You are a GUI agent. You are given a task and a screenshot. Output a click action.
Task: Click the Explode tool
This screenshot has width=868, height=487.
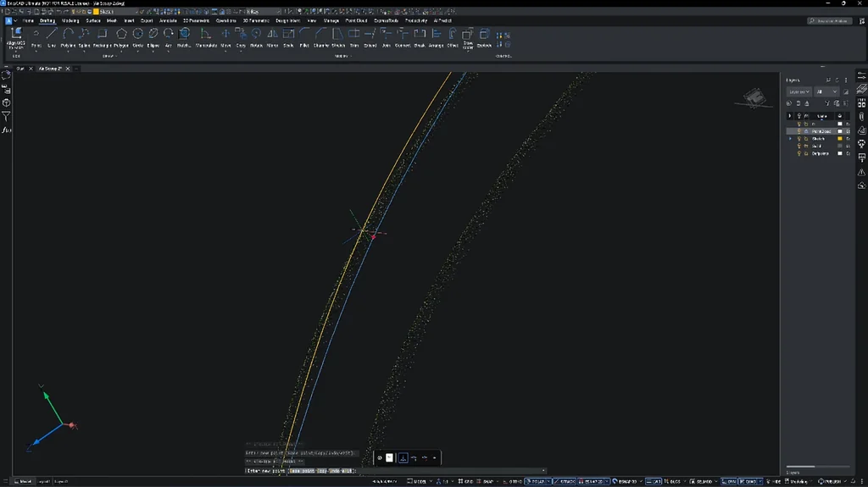(x=484, y=37)
